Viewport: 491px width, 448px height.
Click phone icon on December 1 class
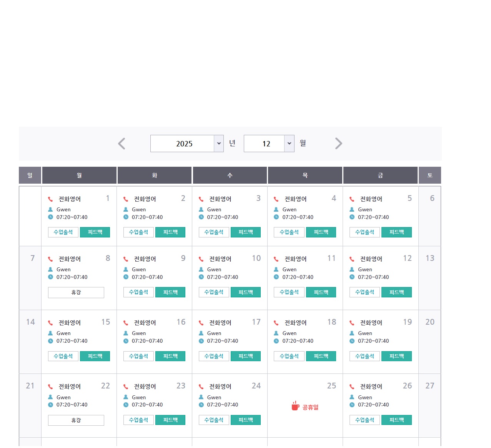[50, 199]
